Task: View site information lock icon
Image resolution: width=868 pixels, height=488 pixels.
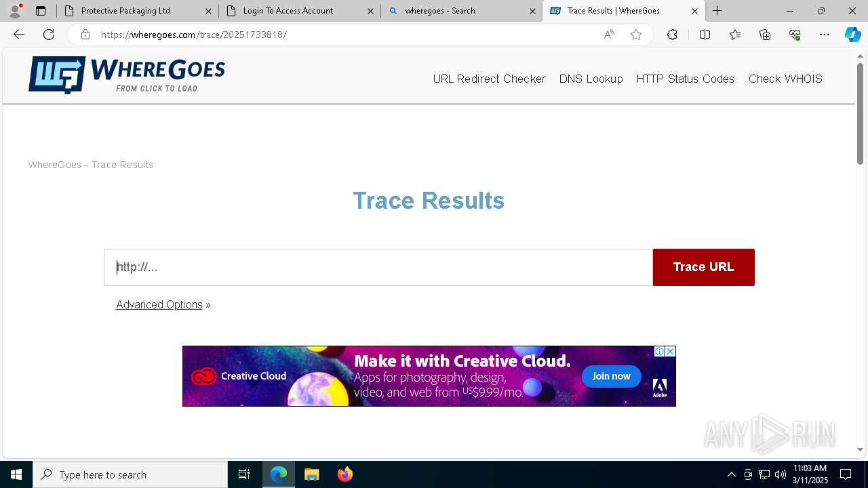Action: (85, 35)
